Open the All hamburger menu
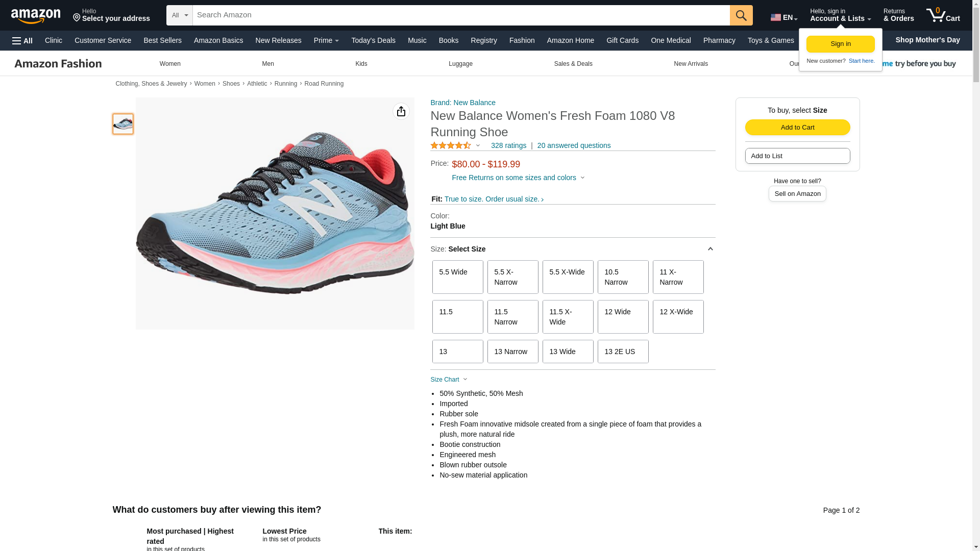 click(22, 41)
